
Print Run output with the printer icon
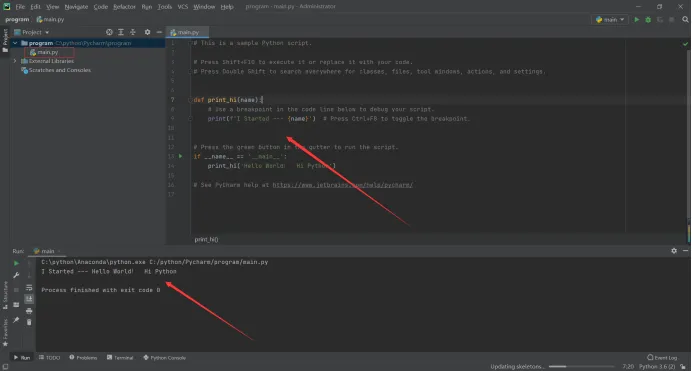pos(29,311)
